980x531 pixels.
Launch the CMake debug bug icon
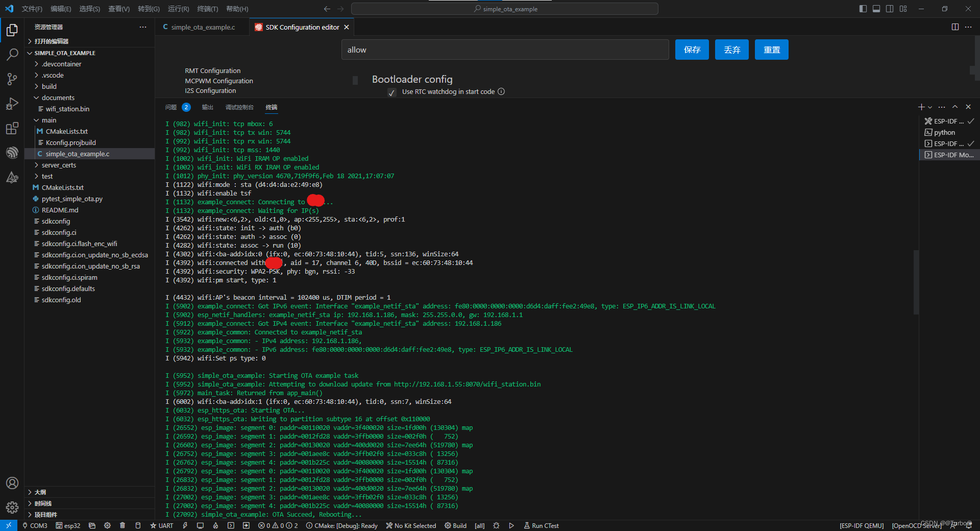point(496,525)
